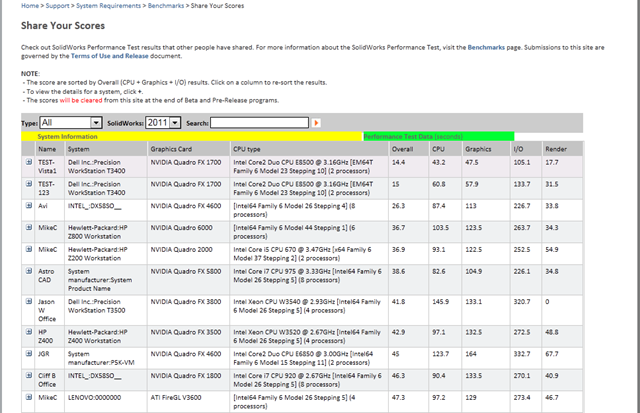Screen dimensions: 640x413
Task: Click inside the Search text field
Action: [259, 122]
